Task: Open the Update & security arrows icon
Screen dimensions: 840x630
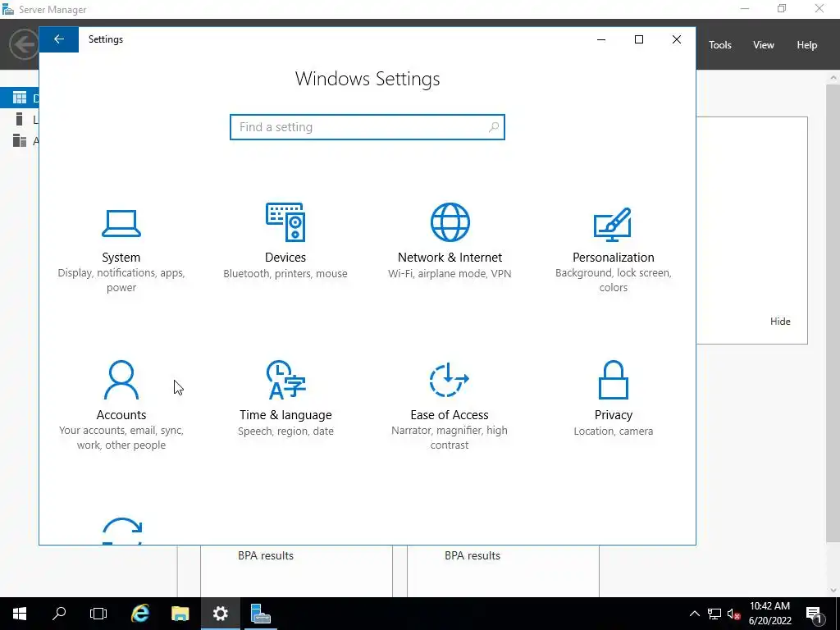Action: click(122, 531)
